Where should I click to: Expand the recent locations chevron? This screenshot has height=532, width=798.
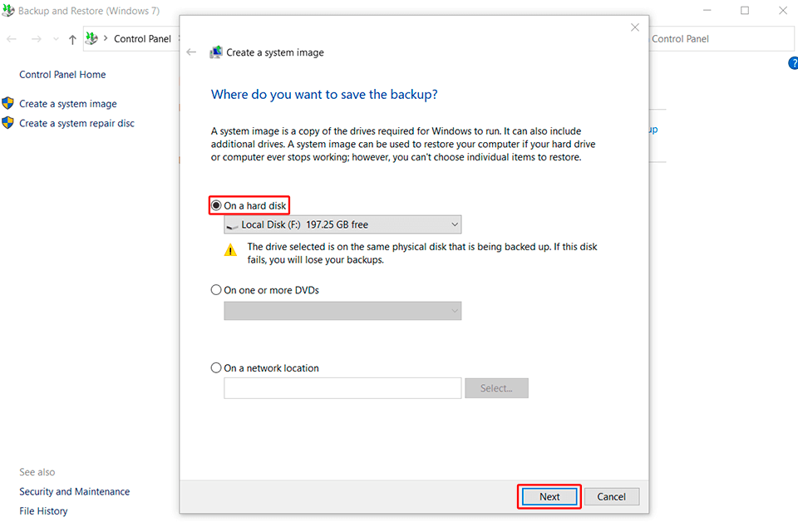pyautogui.click(x=56, y=39)
